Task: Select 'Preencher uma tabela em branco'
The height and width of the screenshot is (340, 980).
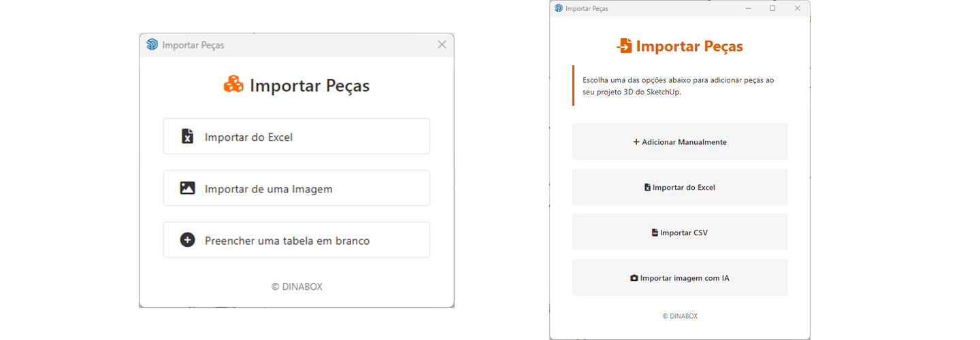Action: coord(297,240)
